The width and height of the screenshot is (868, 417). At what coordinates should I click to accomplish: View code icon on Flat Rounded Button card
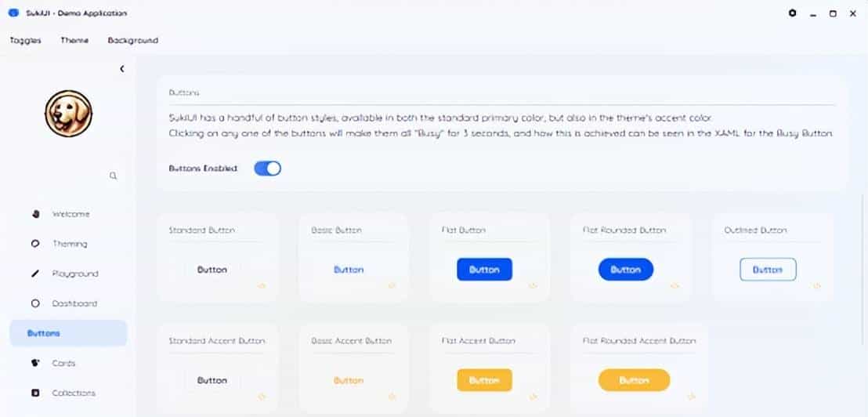pyautogui.click(x=675, y=286)
